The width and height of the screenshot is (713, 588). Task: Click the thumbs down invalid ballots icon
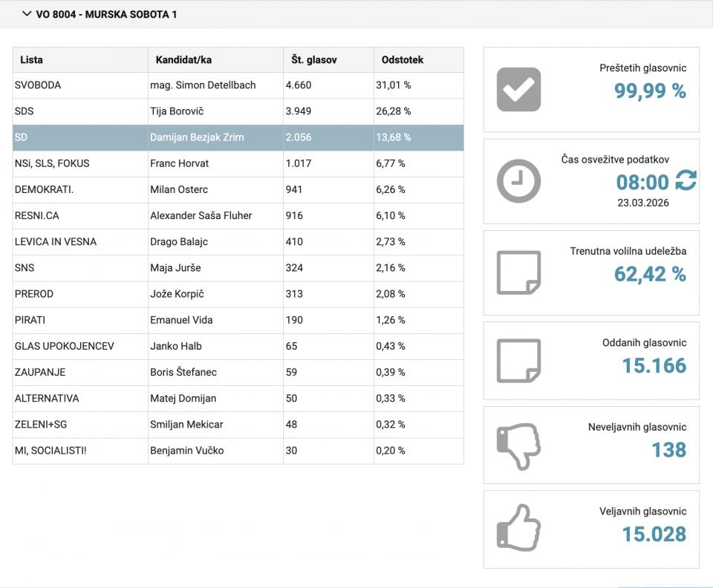tap(518, 445)
